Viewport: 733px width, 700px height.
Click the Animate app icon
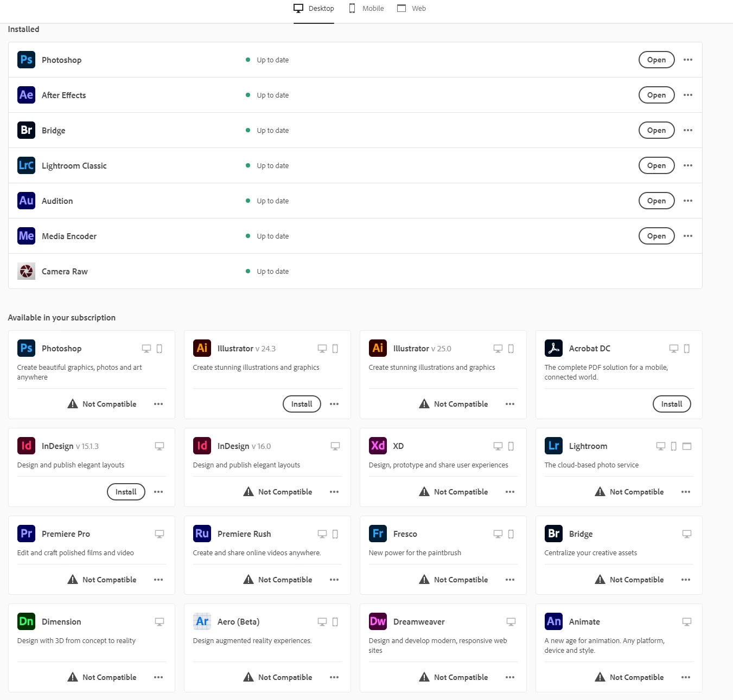[553, 621]
